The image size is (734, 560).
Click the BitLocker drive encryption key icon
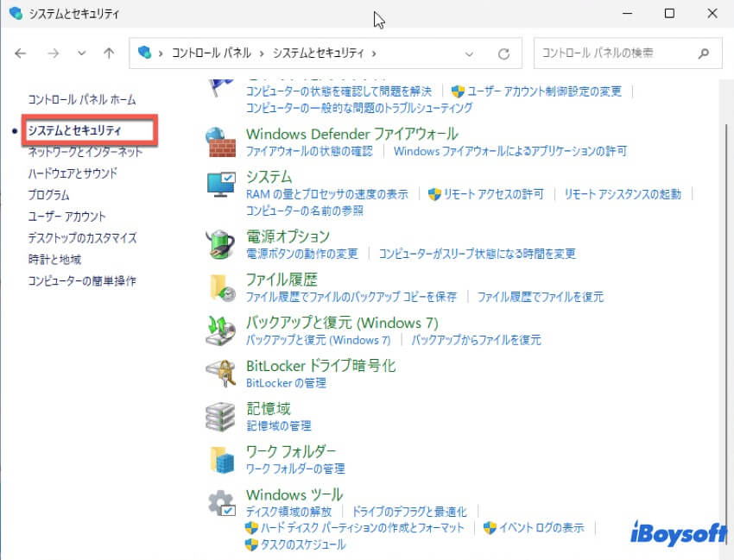[219, 374]
